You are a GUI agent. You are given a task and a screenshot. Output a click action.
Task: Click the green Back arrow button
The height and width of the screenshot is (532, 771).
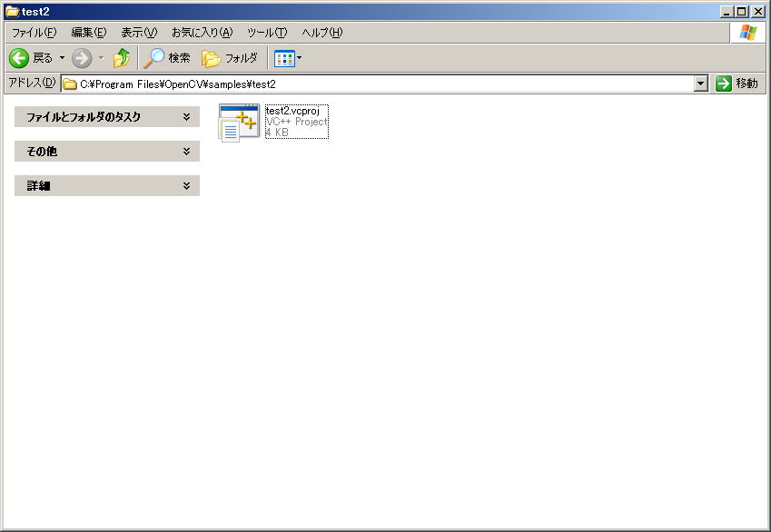pos(19,58)
